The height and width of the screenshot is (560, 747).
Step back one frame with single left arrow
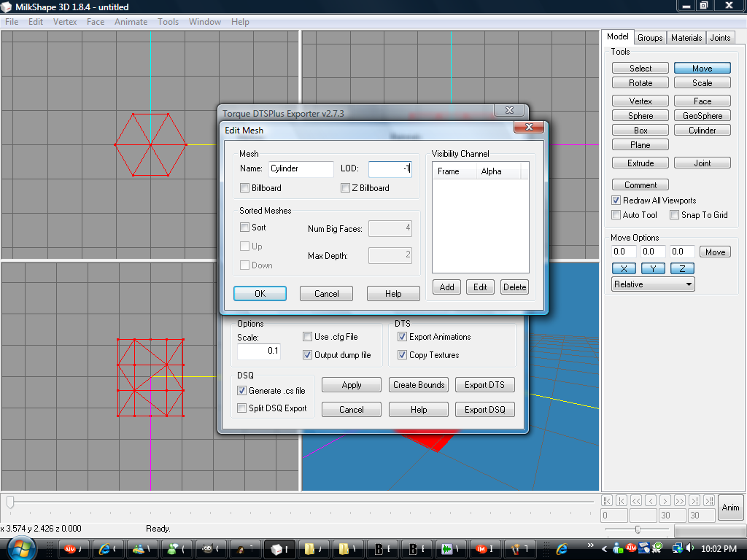tap(651, 500)
